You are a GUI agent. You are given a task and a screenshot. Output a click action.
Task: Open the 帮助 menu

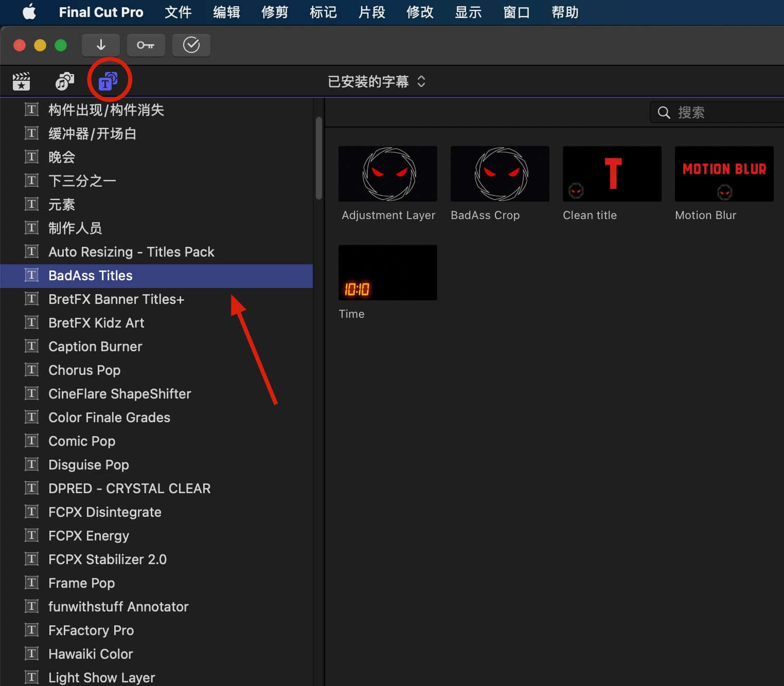click(565, 12)
